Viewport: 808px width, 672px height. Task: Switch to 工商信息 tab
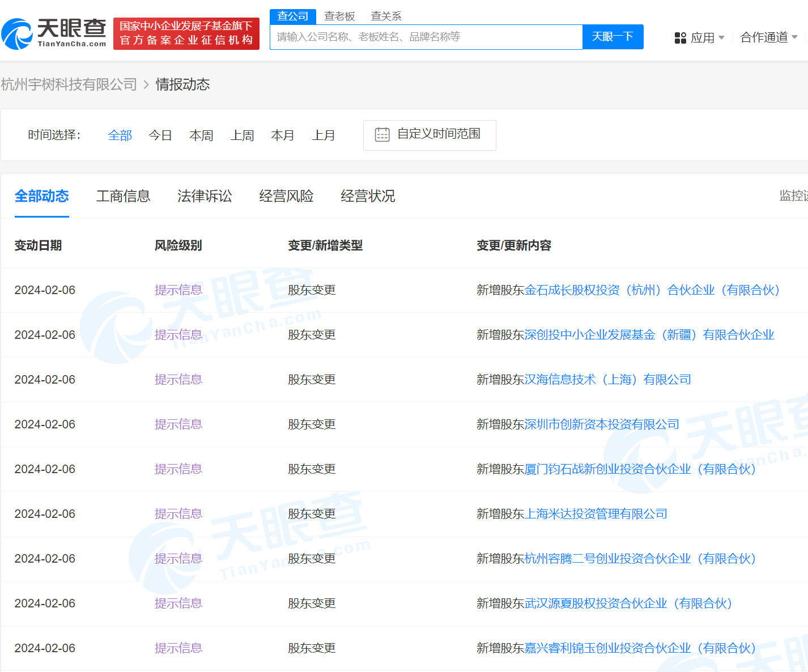point(123,196)
